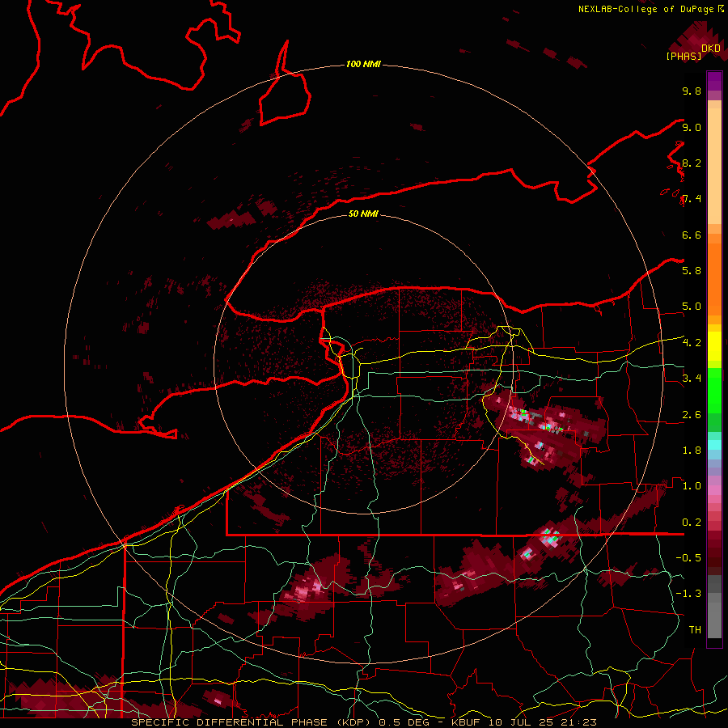Click the 7.4 value on the scale

(x=692, y=199)
